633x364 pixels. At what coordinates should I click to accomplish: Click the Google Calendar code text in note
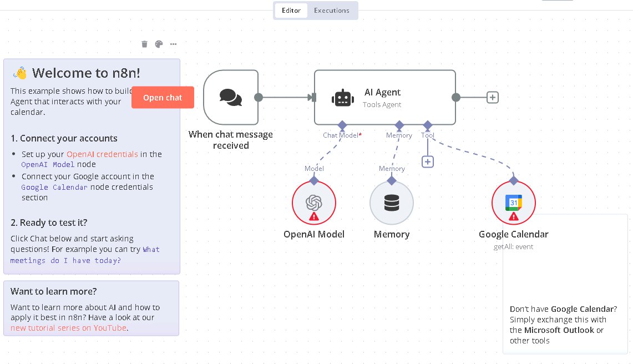(54, 187)
